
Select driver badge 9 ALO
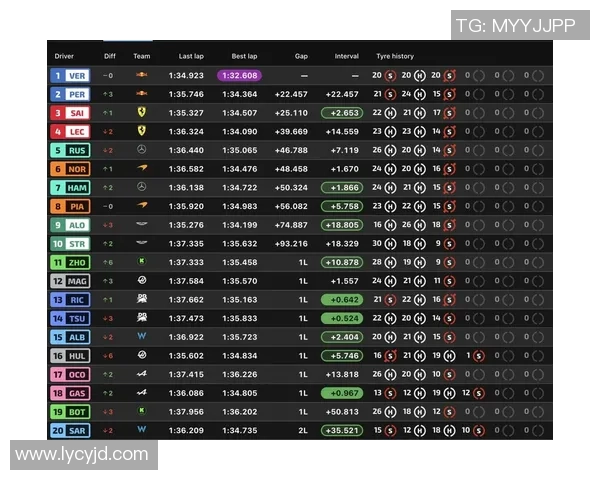pos(70,225)
